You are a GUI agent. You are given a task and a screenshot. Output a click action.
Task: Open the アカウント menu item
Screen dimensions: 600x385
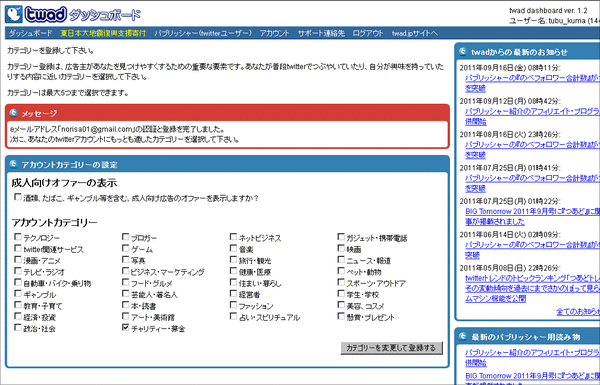274,33
